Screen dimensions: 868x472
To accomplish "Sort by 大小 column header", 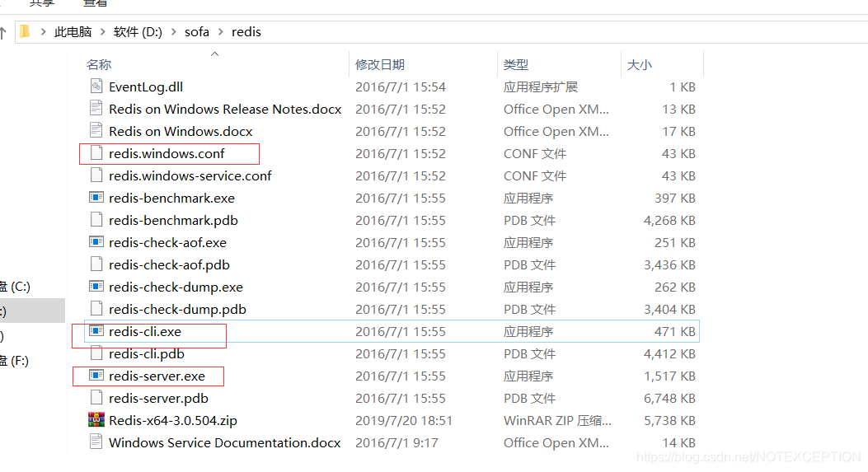I will 640,65.
